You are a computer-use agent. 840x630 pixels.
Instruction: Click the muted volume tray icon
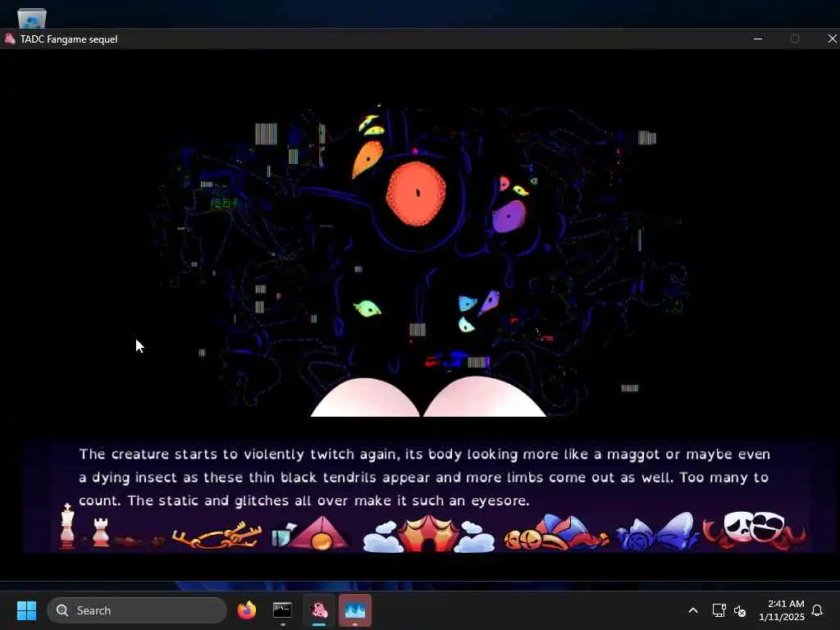click(x=740, y=610)
